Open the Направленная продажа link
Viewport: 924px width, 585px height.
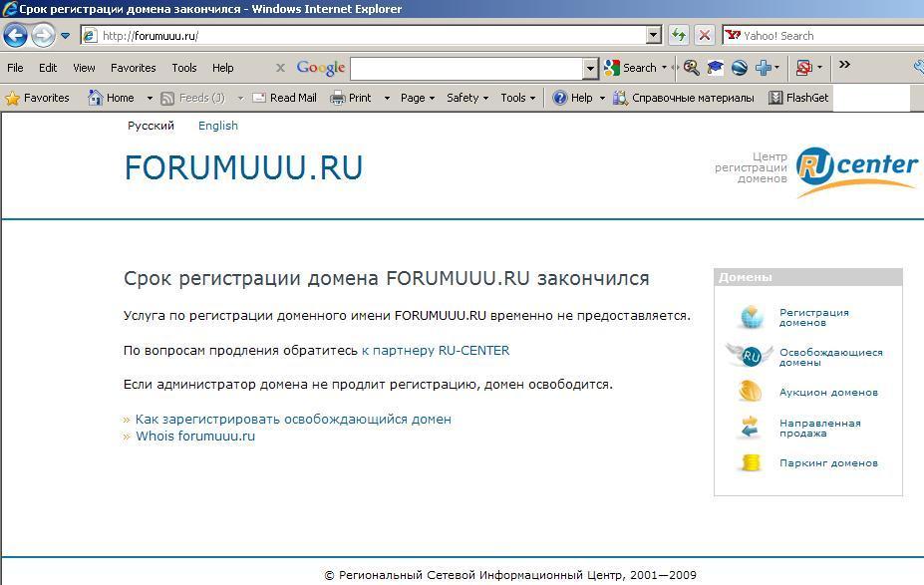tap(819, 428)
